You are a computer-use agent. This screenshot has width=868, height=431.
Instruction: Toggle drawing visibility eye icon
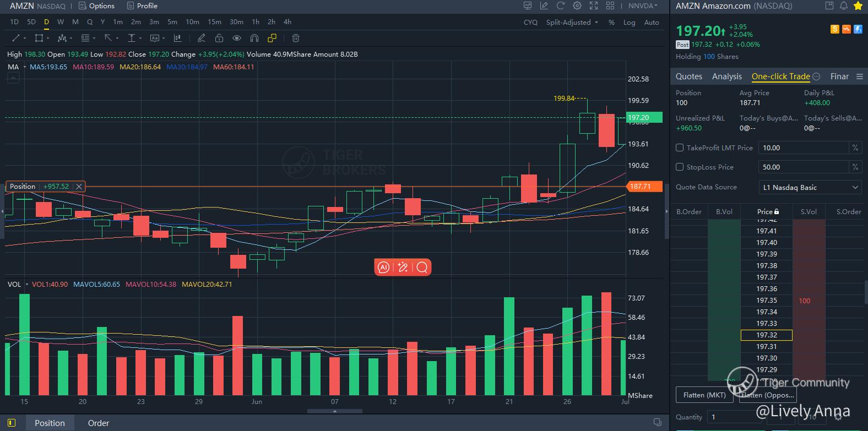pos(237,38)
